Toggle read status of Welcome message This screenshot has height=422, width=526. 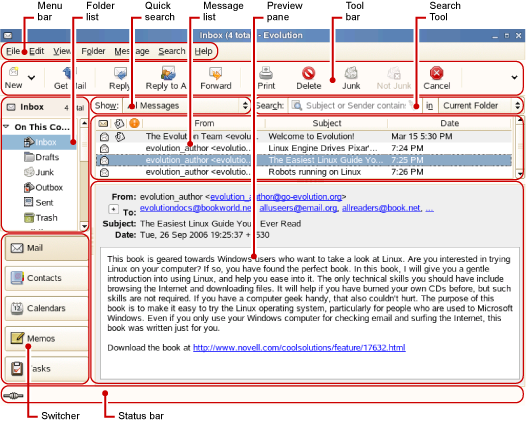coord(105,137)
